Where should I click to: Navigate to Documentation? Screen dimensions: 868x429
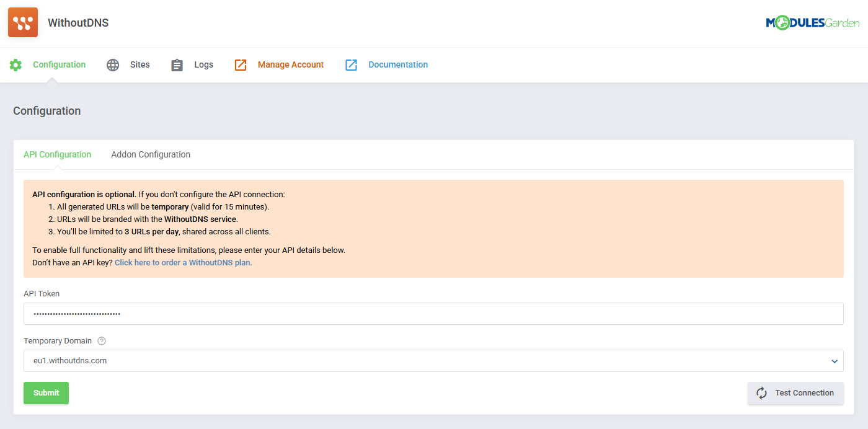[397, 64]
